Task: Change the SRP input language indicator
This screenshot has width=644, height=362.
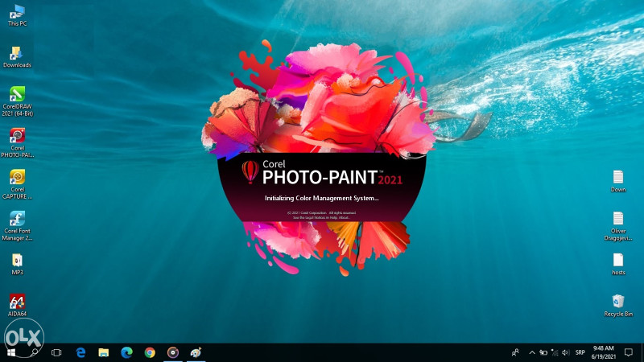Action: pyautogui.click(x=580, y=352)
